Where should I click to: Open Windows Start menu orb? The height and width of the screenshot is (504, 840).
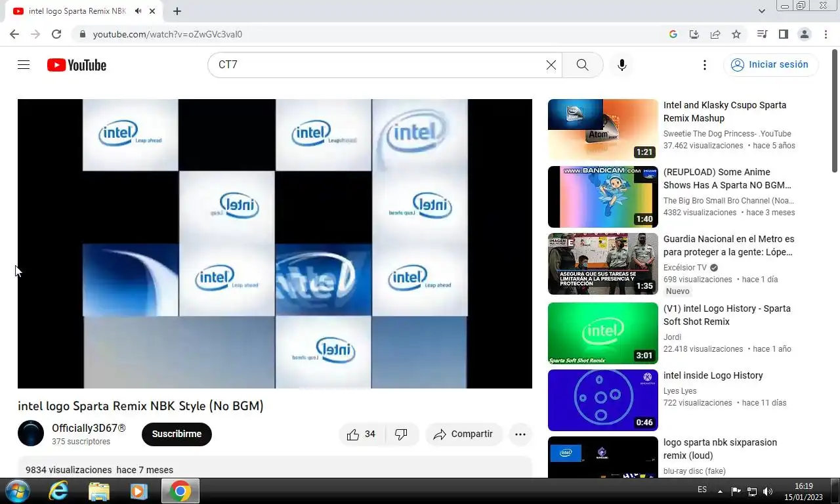click(17, 491)
